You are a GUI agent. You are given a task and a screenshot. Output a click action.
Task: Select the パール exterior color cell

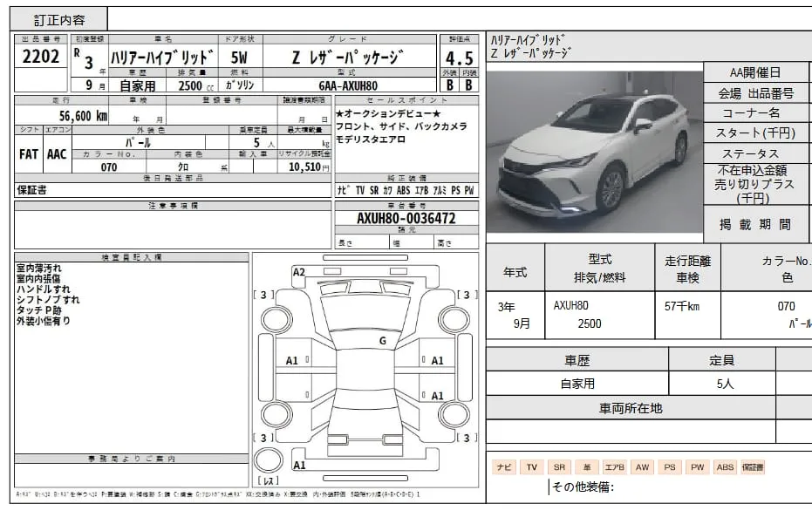coord(139,142)
